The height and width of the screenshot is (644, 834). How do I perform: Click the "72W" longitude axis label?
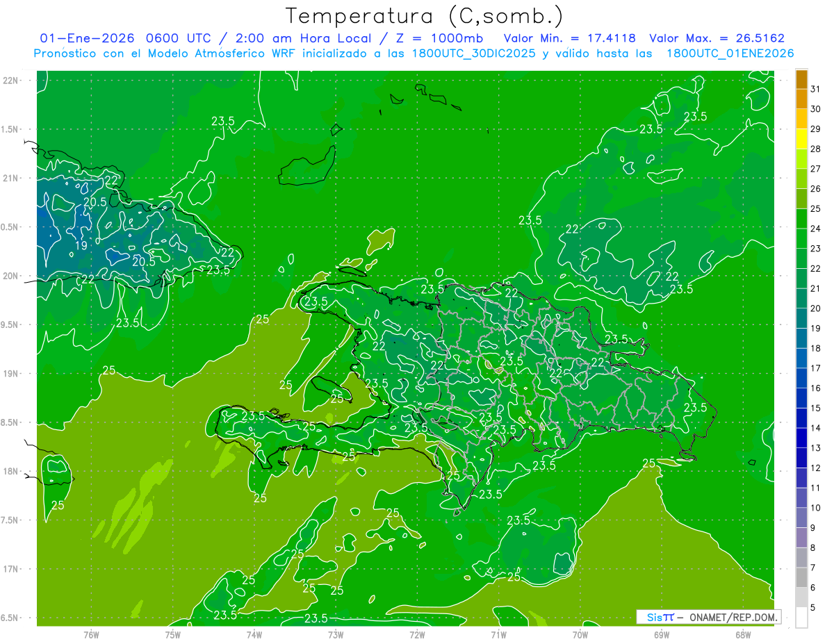click(x=417, y=634)
